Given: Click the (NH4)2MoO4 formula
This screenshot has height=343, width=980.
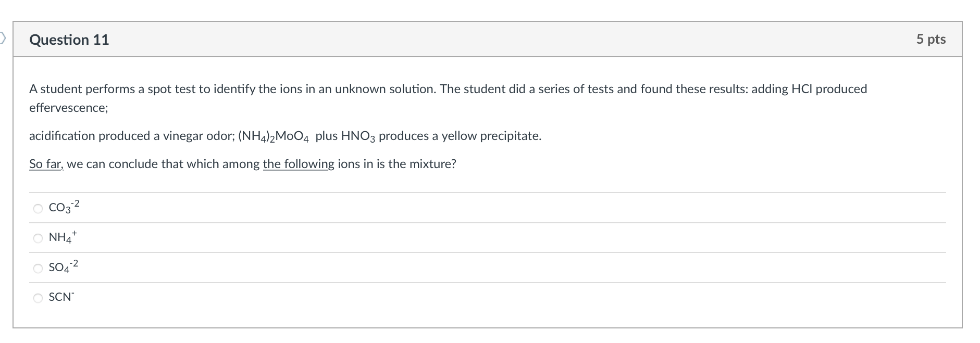Looking at the screenshot, I should pos(274,136).
